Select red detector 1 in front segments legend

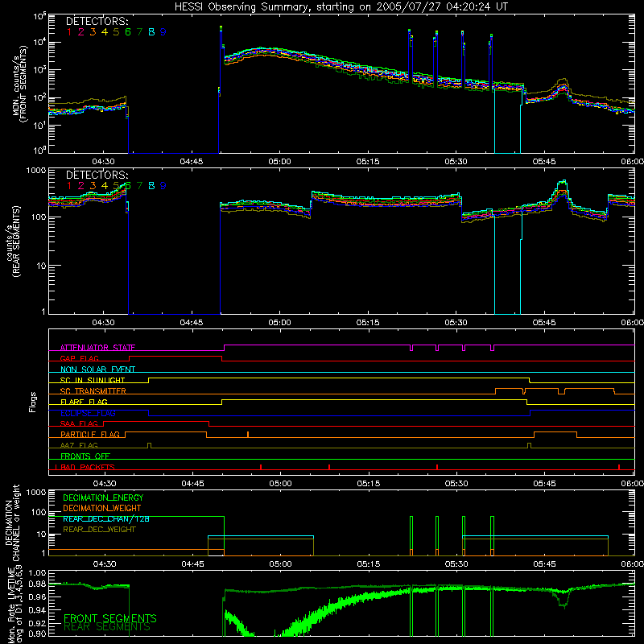point(69,32)
